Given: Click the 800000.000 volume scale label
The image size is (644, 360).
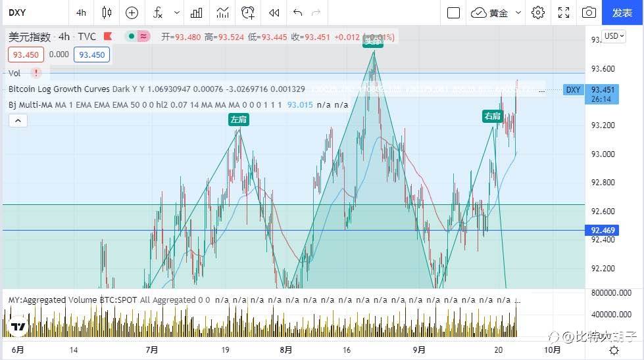Looking at the screenshot, I should click(611, 293).
